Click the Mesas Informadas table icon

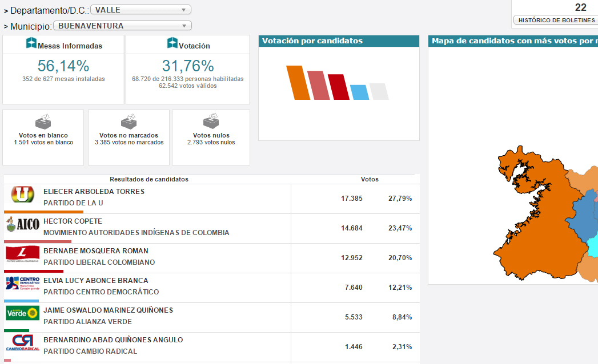pyautogui.click(x=31, y=44)
